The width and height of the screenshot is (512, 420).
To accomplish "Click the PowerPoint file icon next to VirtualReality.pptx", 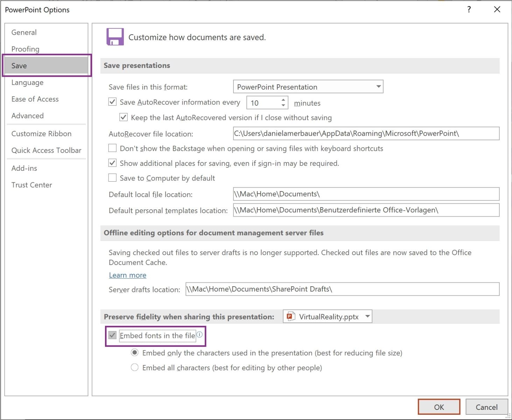I will tap(291, 316).
